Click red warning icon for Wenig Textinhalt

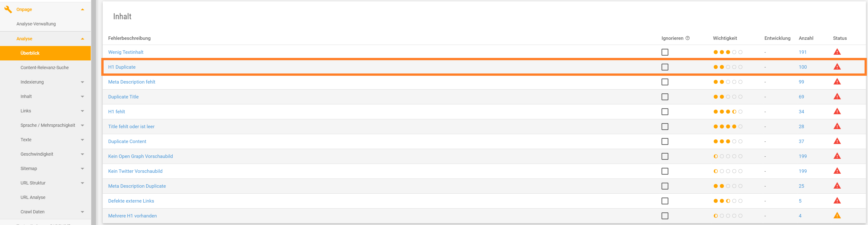837,52
